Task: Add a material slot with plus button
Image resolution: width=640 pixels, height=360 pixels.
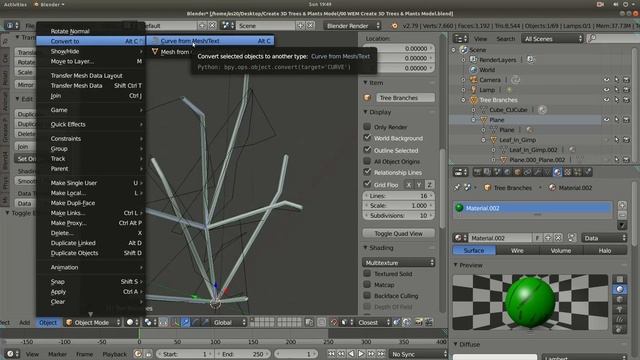Action: pyautogui.click(x=622, y=205)
